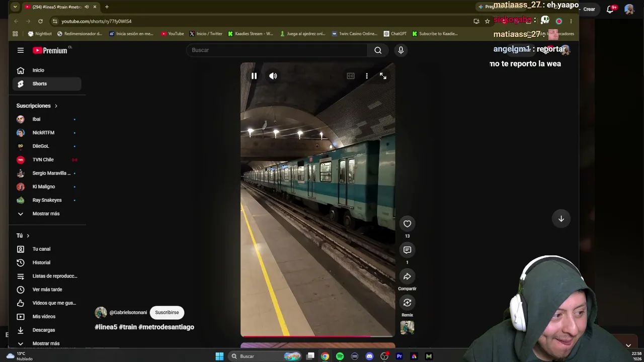Screen dimensions: 644x362
Task: Remix this Short
Action: [408, 303]
